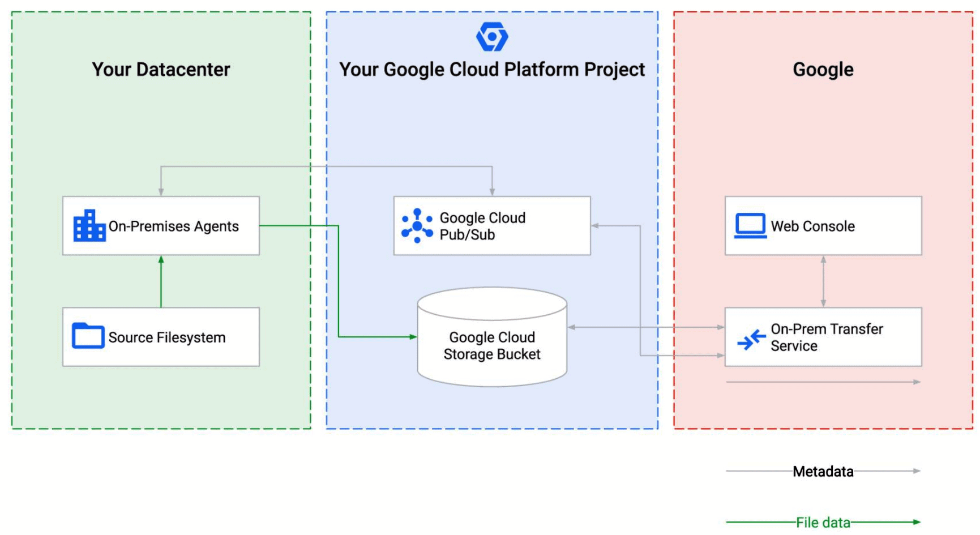Toggle the Metadata legend entry

[x=823, y=471]
